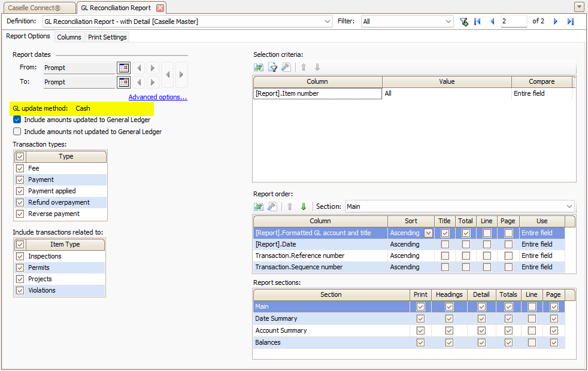Click the apply filter icon beside the Filter dropdown
The image size is (588, 371).
pyautogui.click(x=463, y=21)
